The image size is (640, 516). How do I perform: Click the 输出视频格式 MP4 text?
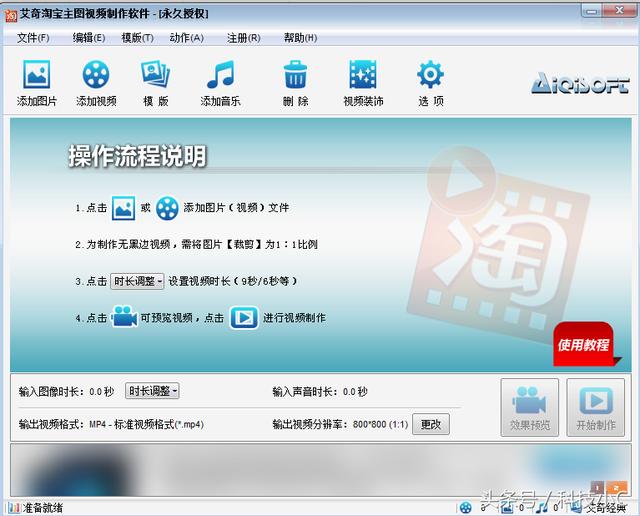(111, 425)
